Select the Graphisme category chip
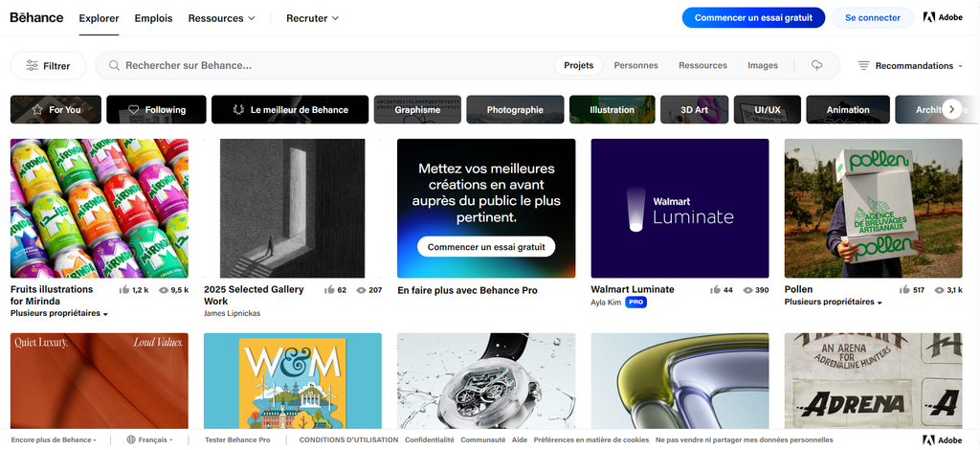Screen dimensions: 980x450 click(x=417, y=109)
